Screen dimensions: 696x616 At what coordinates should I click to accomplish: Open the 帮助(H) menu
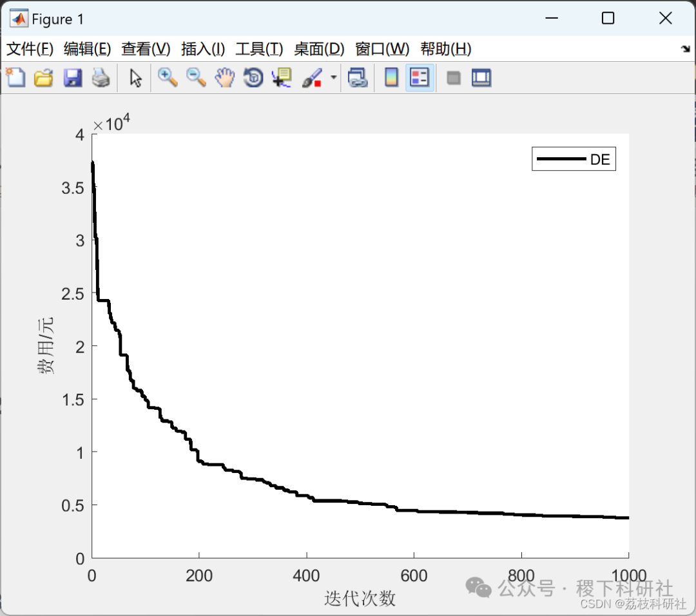(446, 49)
